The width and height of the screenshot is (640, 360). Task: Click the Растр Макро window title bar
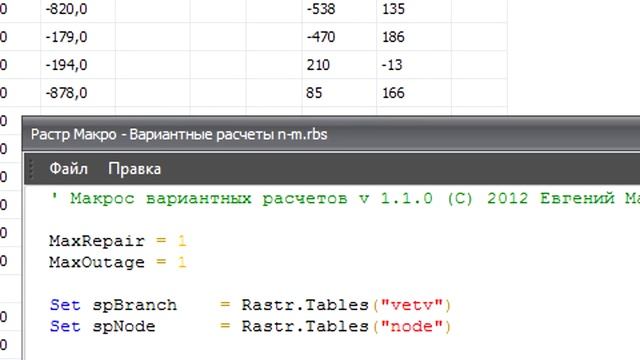[x=331, y=134]
